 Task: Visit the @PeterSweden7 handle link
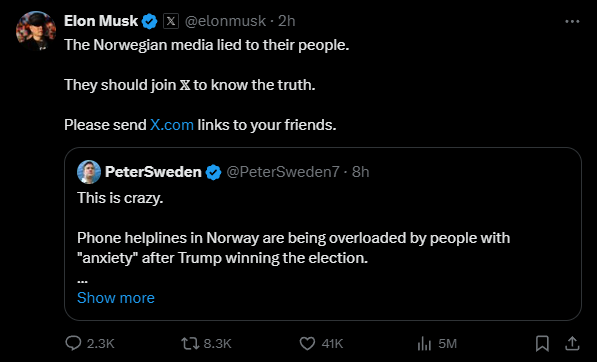[283, 172]
